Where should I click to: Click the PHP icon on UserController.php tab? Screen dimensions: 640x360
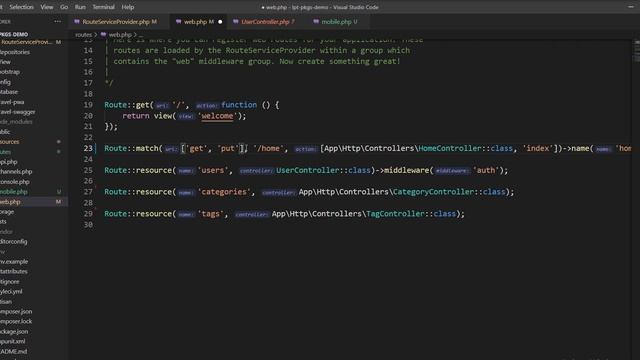click(236, 22)
